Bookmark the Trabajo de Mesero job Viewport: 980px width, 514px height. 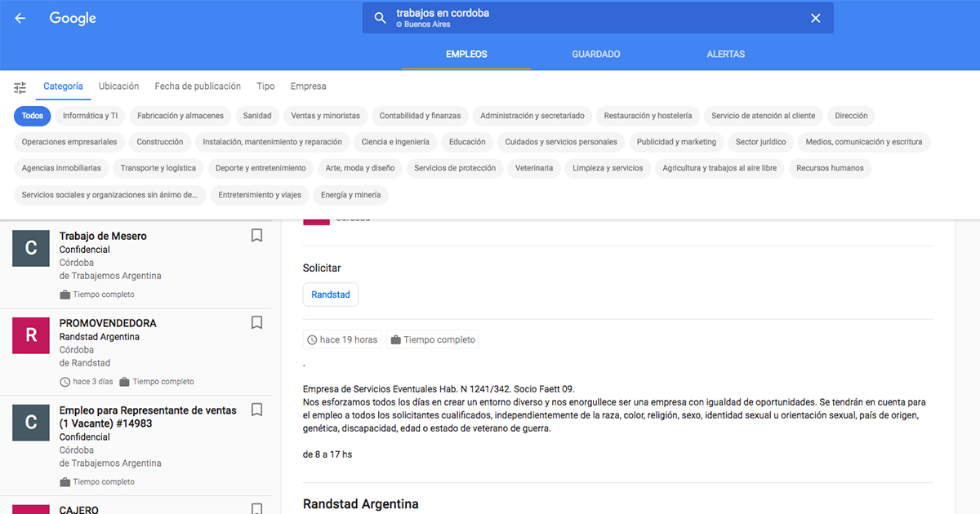click(256, 236)
